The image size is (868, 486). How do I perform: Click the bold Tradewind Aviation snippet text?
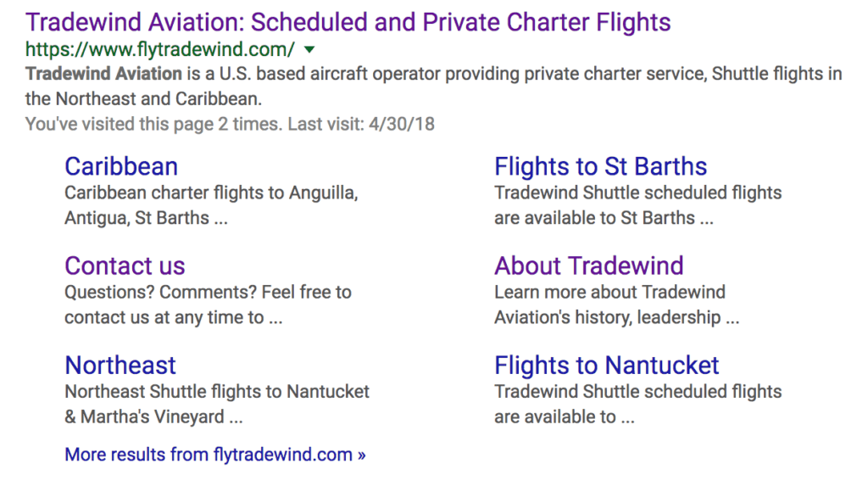103,74
